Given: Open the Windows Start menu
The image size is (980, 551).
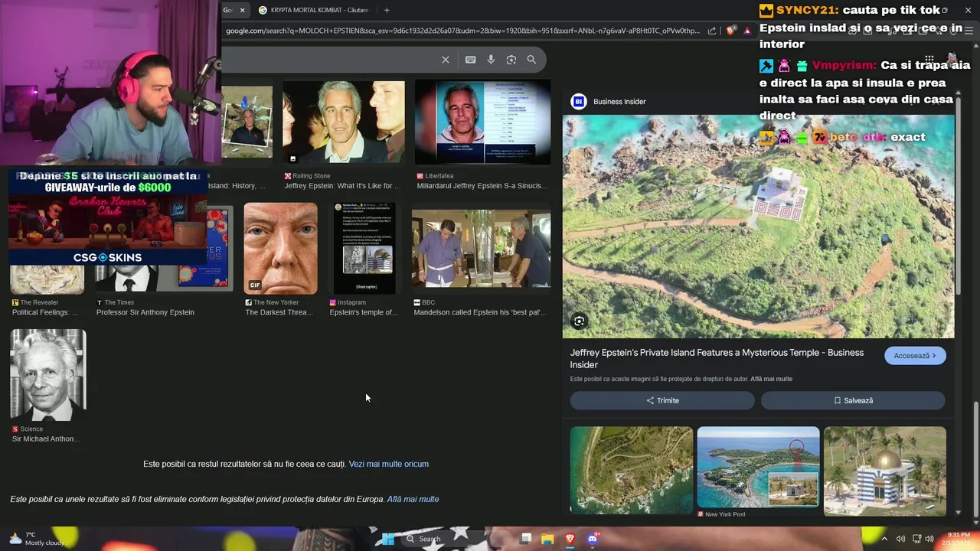Looking at the screenshot, I should coord(388,539).
